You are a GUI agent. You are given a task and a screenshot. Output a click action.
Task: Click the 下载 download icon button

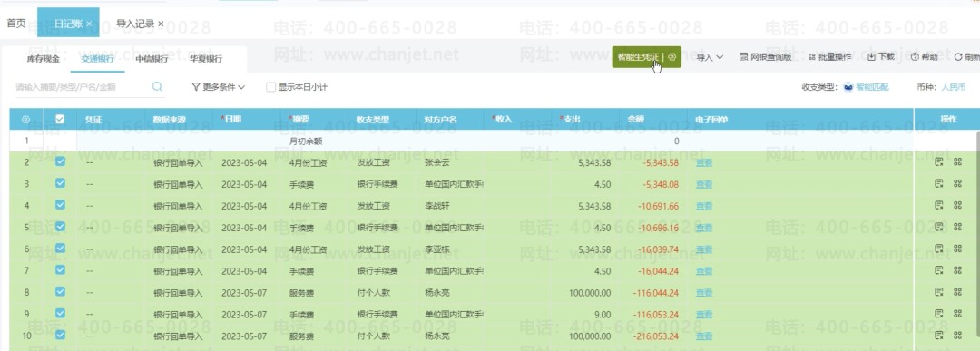pos(880,57)
